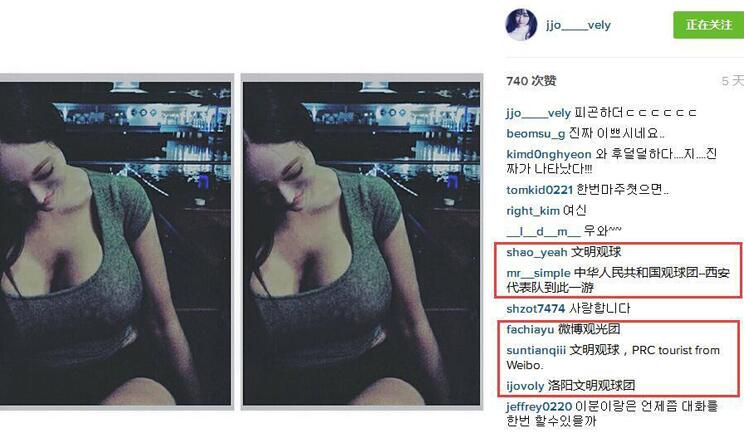Visit the mr__simple commenter profile
The image size is (744, 432).
point(538,273)
